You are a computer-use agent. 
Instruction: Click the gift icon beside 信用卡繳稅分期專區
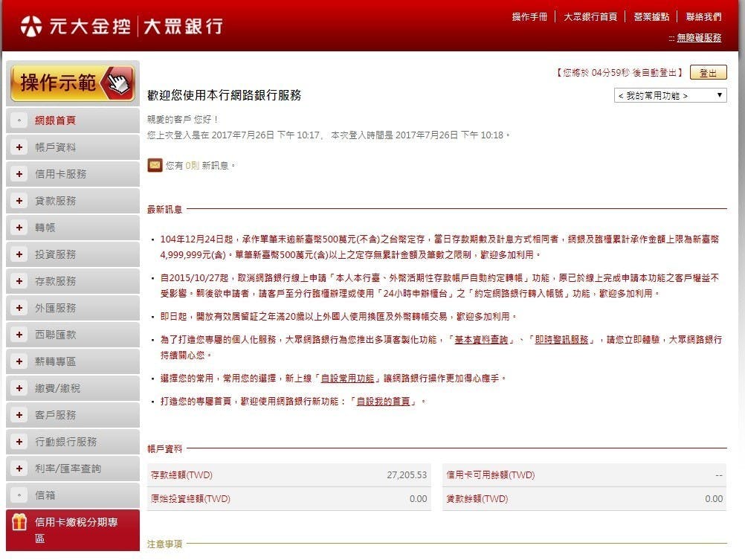tap(19, 522)
